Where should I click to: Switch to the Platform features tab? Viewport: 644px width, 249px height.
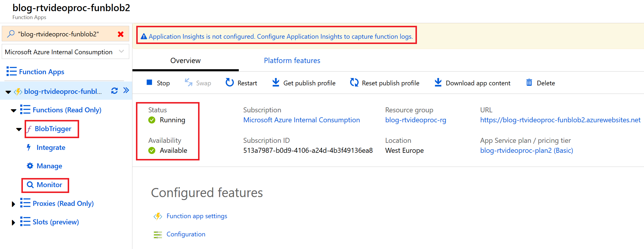[x=292, y=61]
